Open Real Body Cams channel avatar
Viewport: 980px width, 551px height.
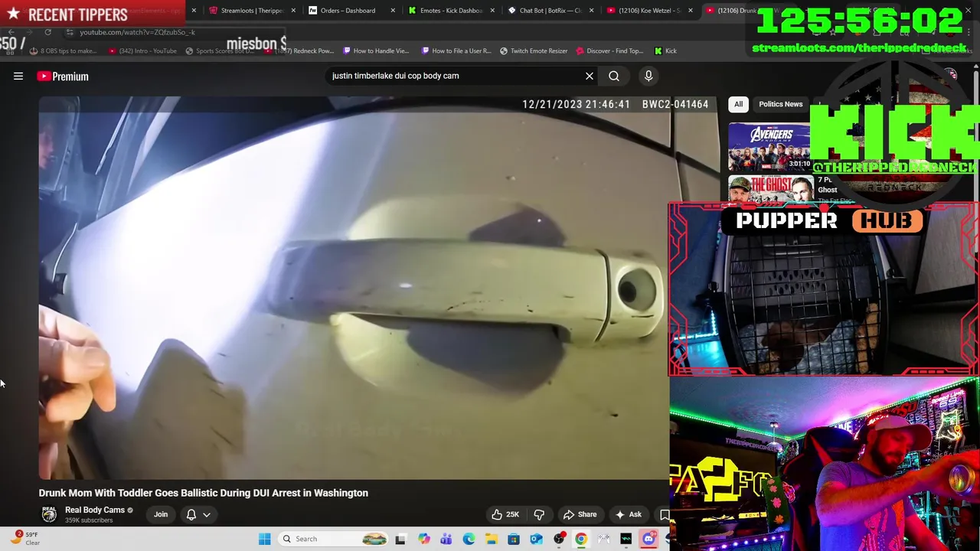pyautogui.click(x=49, y=514)
